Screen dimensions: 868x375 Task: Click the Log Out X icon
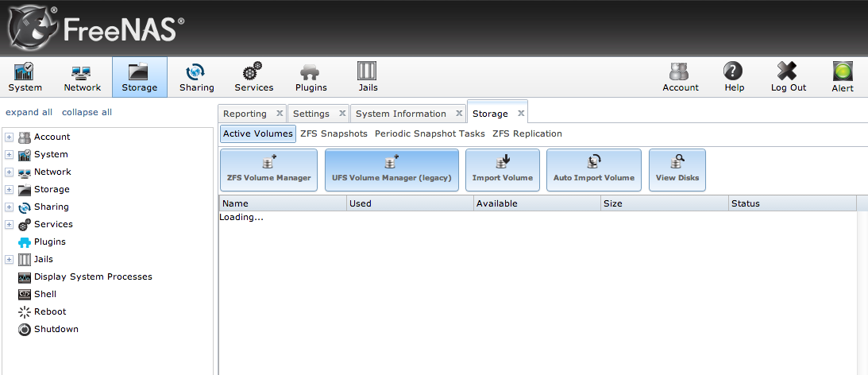pos(789,77)
